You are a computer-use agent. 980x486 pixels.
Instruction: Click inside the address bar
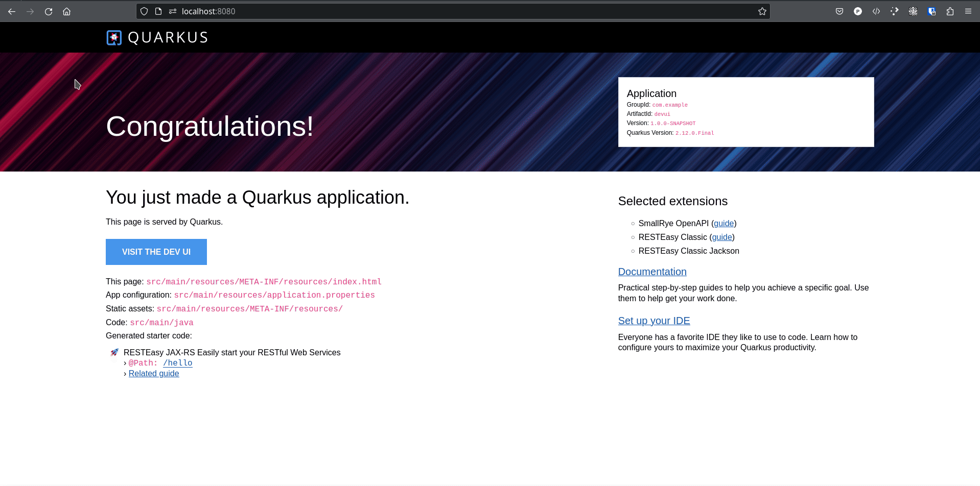coord(358,11)
